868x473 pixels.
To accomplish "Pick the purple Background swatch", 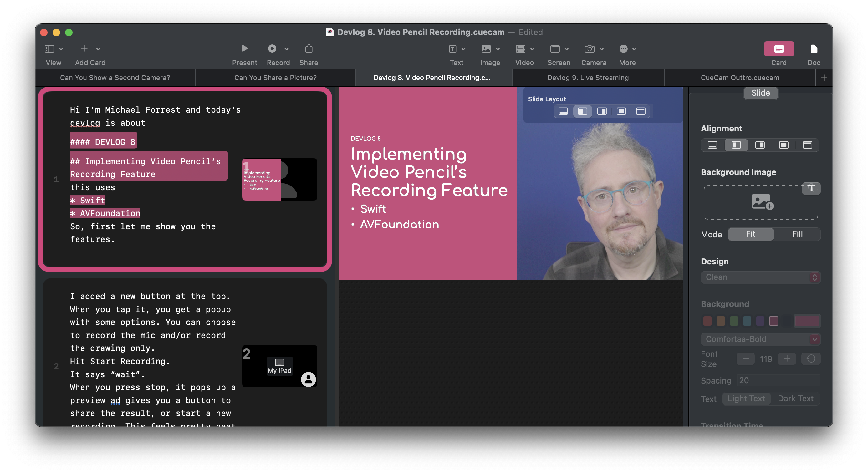I will tap(760, 321).
